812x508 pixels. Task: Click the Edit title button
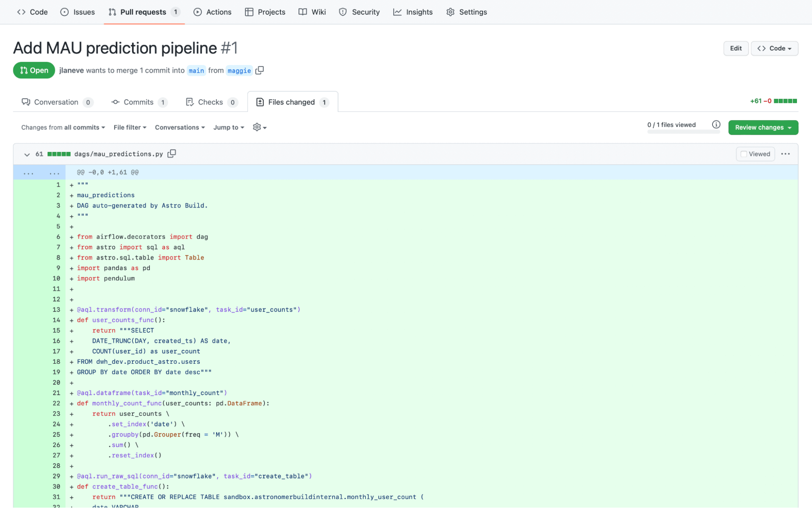coord(735,48)
